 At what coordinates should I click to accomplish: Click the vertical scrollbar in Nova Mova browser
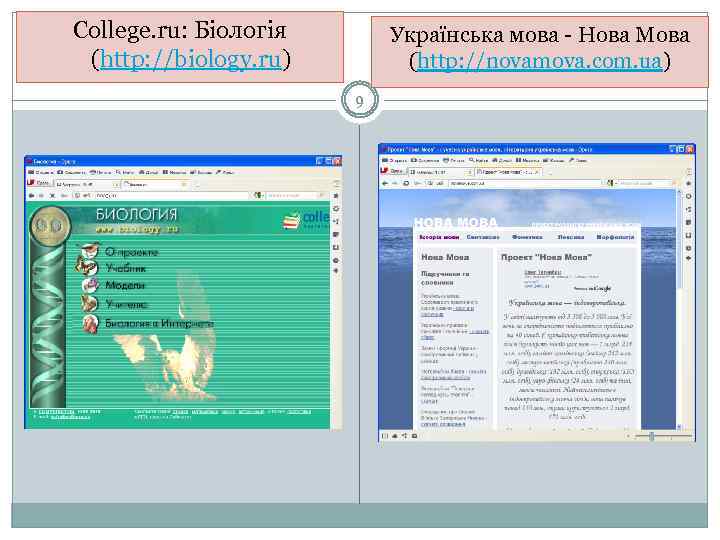coord(679,309)
